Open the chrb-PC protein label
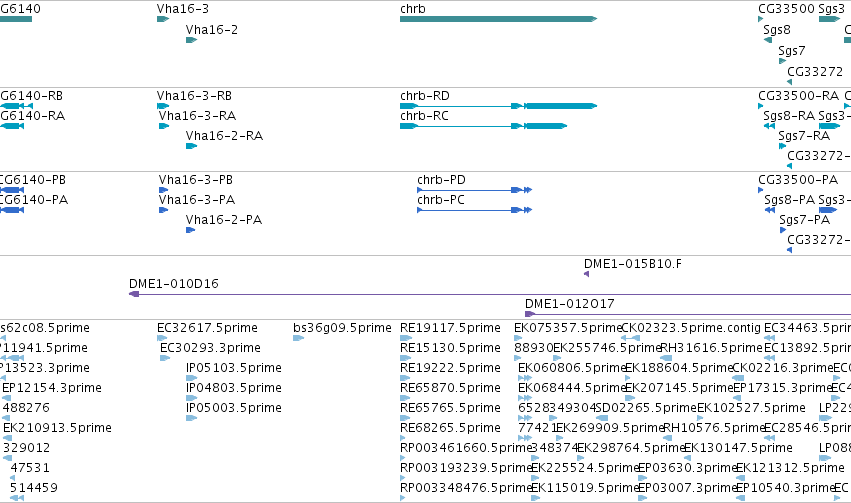851x503 pixels. click(x=441, y=200)
